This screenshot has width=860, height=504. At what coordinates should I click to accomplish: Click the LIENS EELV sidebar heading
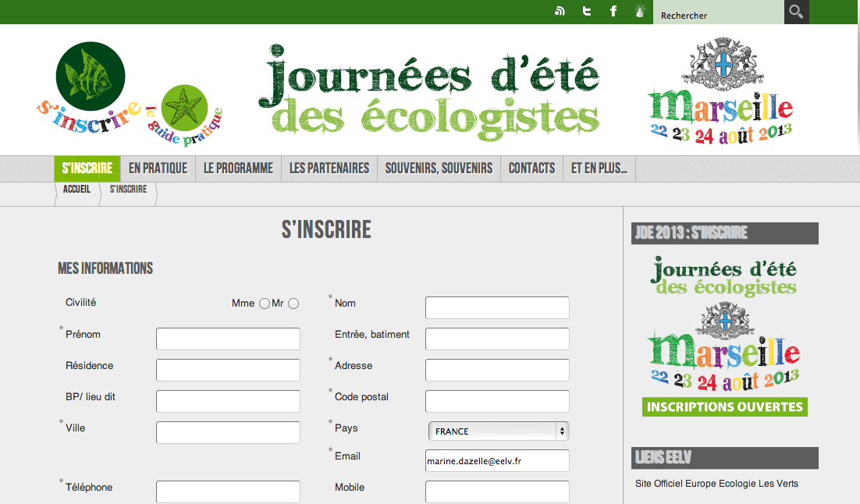[x=724, y=458]
